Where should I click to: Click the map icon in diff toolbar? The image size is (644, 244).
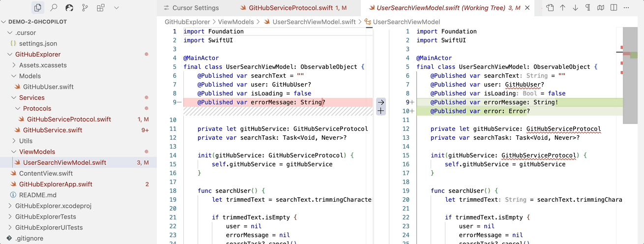click(601, 8)
